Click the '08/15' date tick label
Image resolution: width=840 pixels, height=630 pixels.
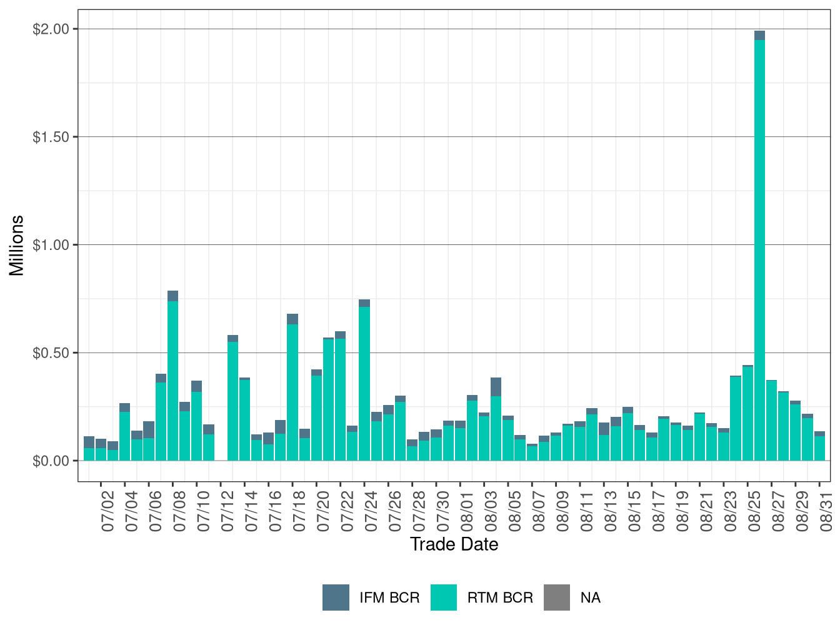pos(635,511)
